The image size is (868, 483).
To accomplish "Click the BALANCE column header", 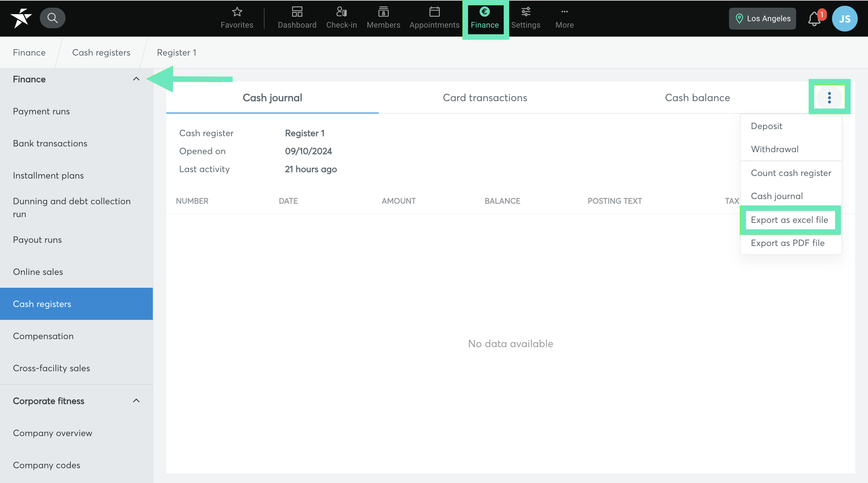I will click(x=502, y=201).
